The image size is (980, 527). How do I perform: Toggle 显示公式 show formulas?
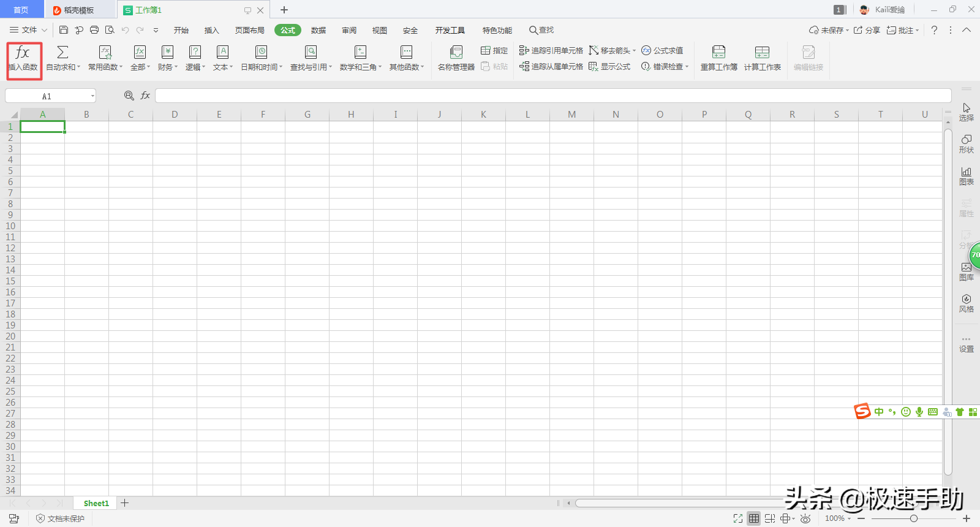click(609, 66)
